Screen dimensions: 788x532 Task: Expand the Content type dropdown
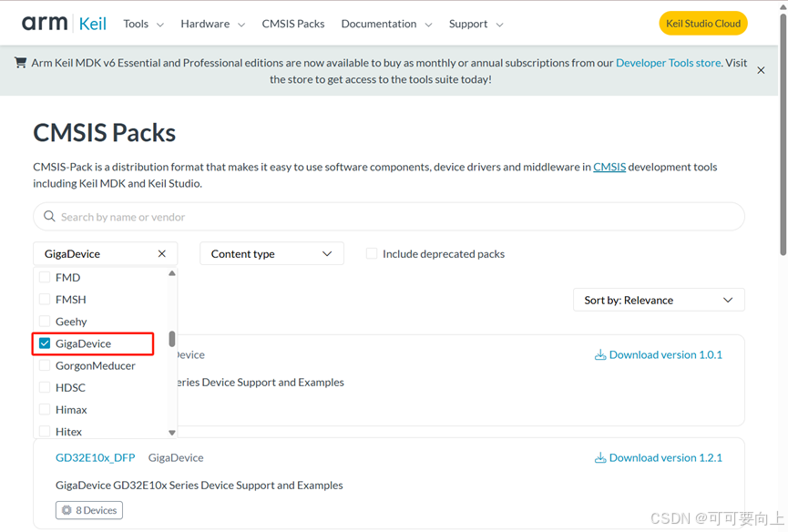(x=271, y=253)
